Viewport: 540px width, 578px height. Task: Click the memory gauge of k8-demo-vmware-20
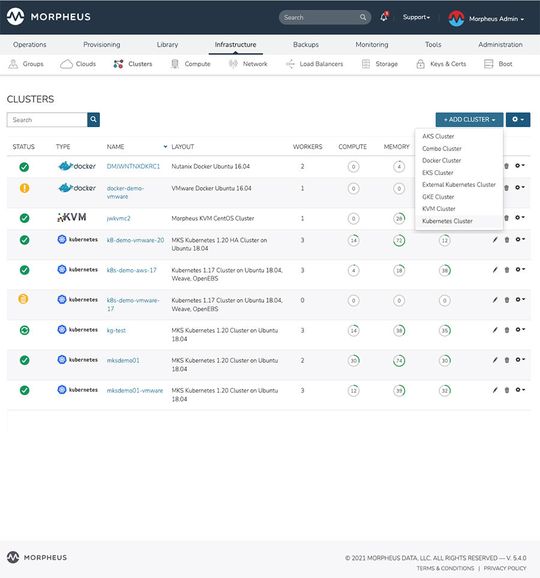(399, 241)
